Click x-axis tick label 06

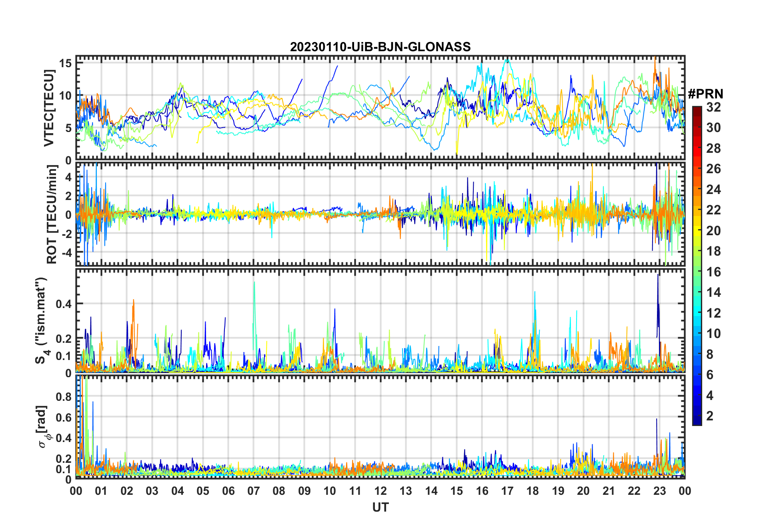[228, 491]
